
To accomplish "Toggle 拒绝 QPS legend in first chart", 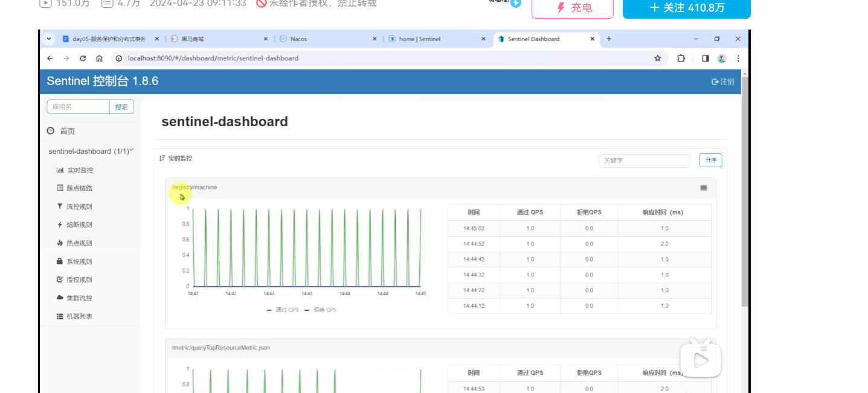I will pyautogui.click(x=320, y=310).
